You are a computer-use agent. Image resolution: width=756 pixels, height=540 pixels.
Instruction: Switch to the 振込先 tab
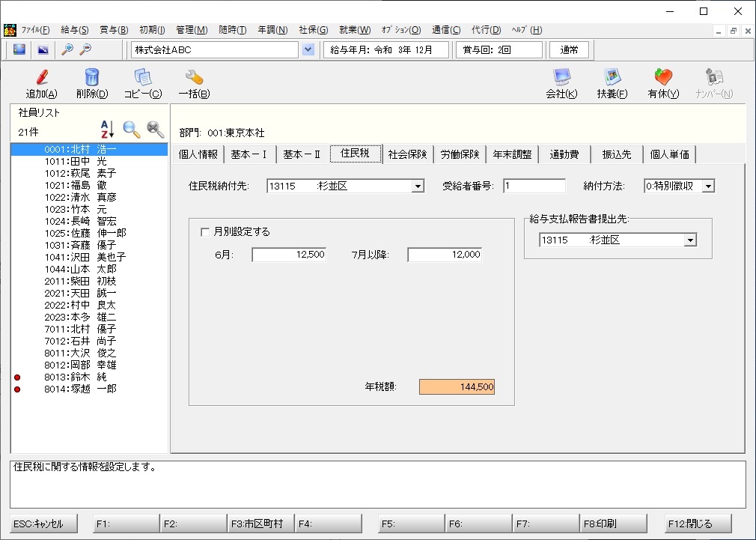point(617,154)
